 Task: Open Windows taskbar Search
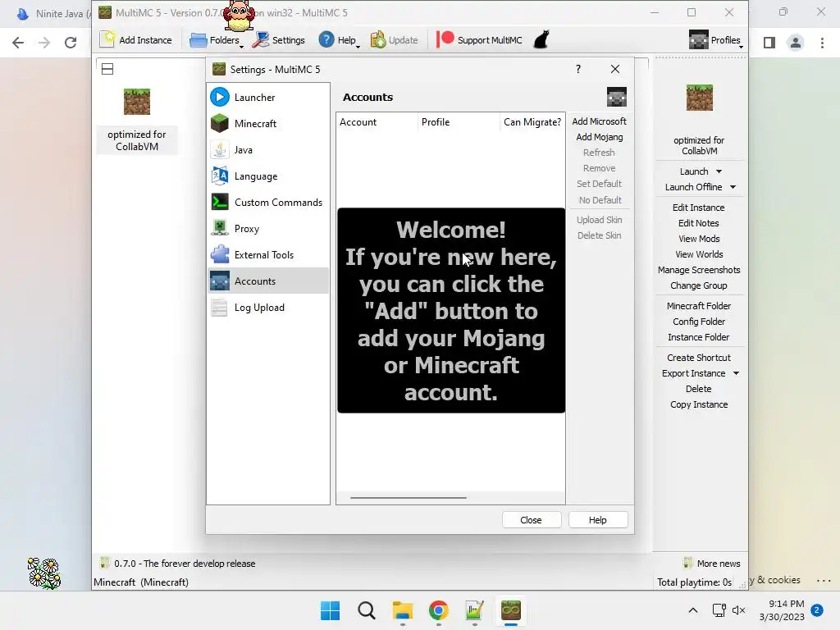tap(367, 610)
